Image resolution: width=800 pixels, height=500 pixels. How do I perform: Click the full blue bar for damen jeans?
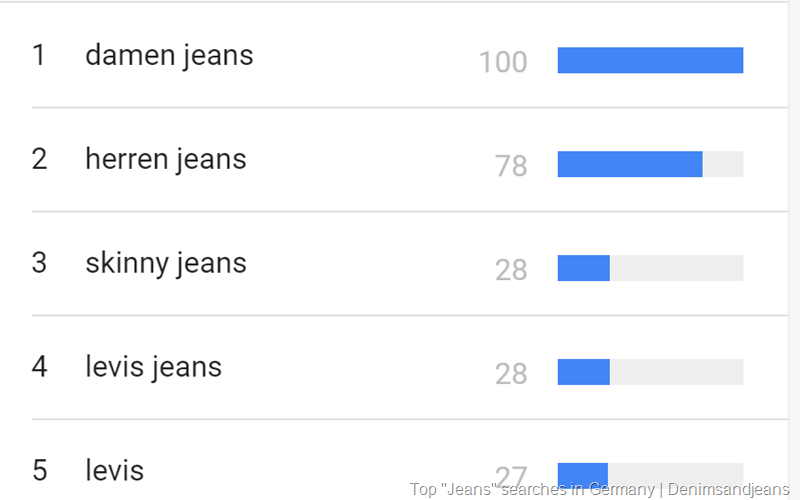point(650,61)
